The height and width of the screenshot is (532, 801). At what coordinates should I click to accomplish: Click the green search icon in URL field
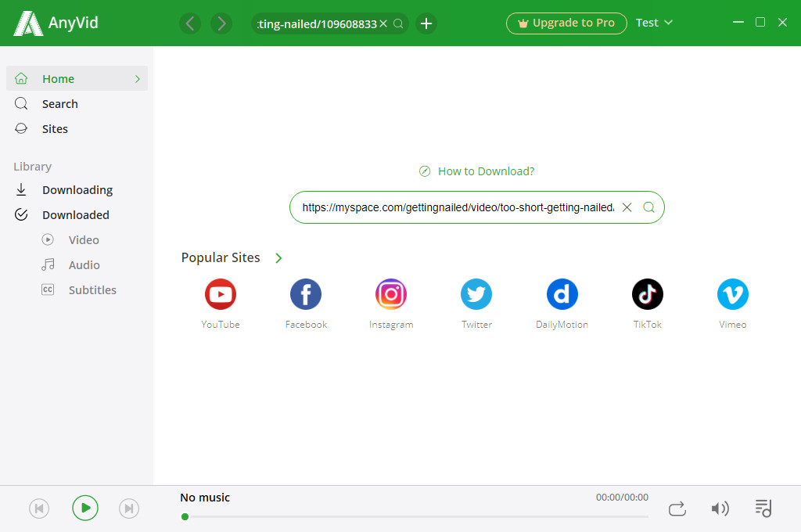(x=648, y=207)
